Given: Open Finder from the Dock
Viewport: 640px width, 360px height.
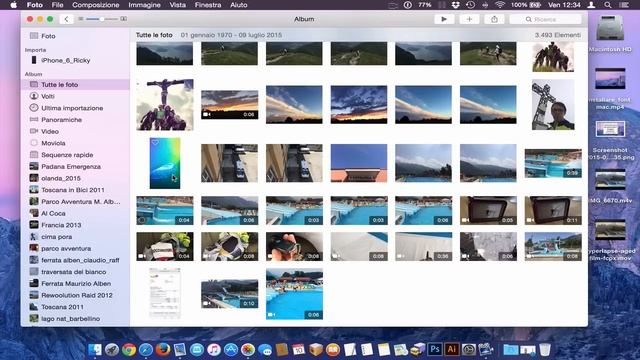Looking at the screenshot, I should coord(95,349).
